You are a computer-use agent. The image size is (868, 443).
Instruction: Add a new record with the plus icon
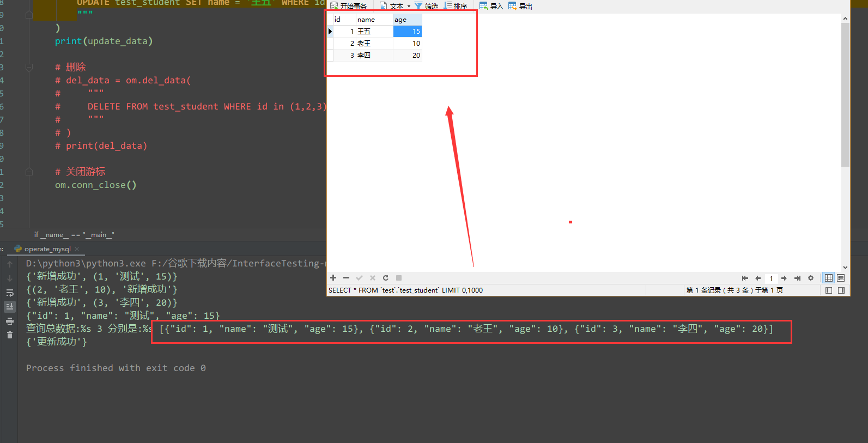click(x=333, y=278)
